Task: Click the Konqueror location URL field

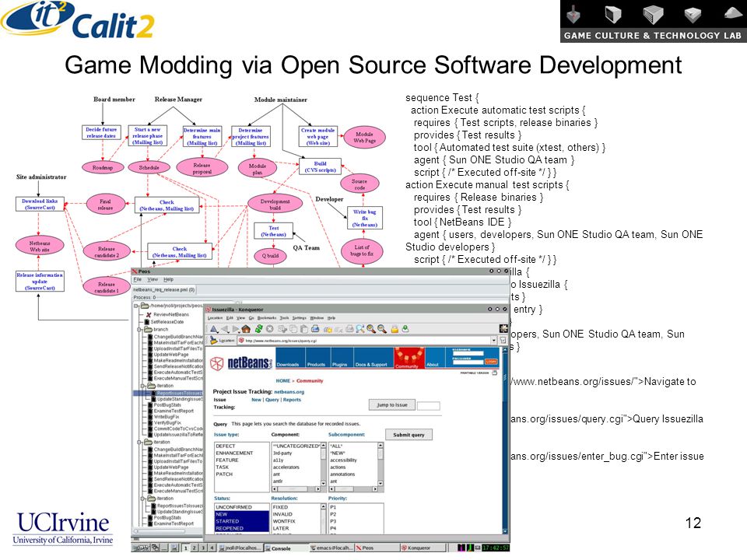Action: [366, 341]
